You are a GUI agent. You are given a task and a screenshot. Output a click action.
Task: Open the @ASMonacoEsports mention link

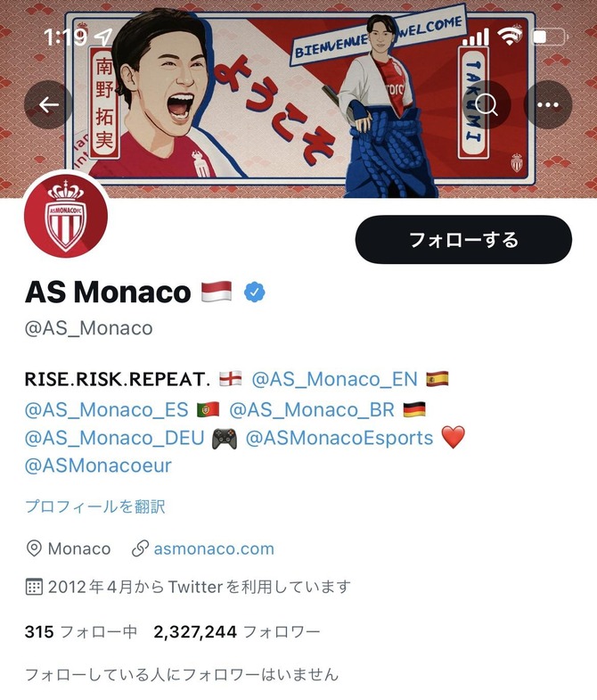[x=339, y=438]
